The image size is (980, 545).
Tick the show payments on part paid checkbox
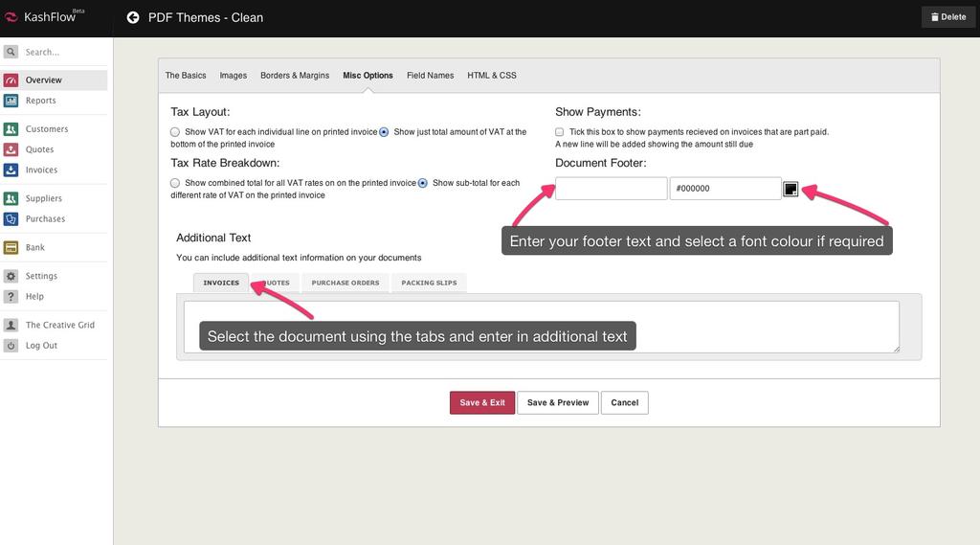click(x=560, y=132)
